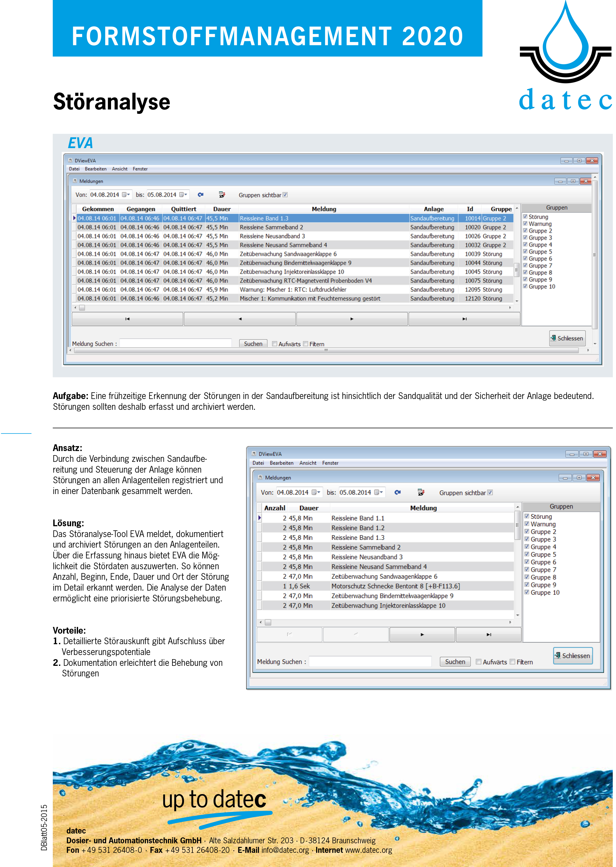Go to previous record in upper table navigation

[240, 319]
